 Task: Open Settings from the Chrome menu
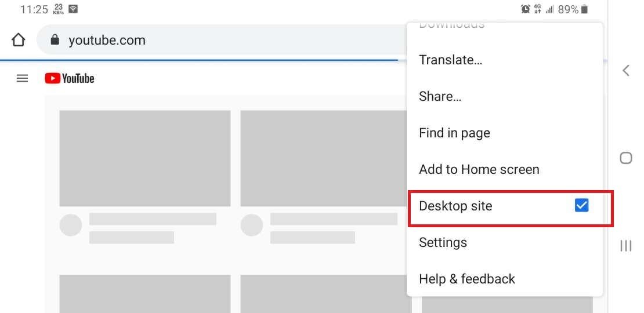click(443, 242)
